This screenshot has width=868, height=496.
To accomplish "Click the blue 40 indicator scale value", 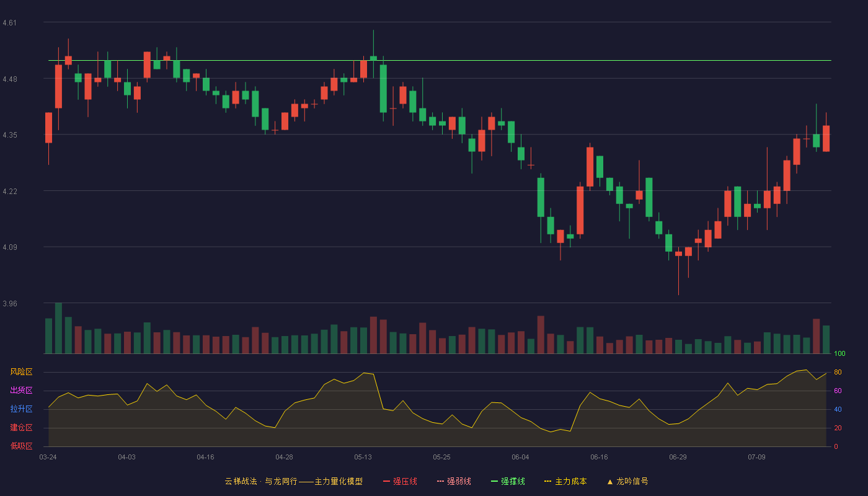I will (838, 409).
